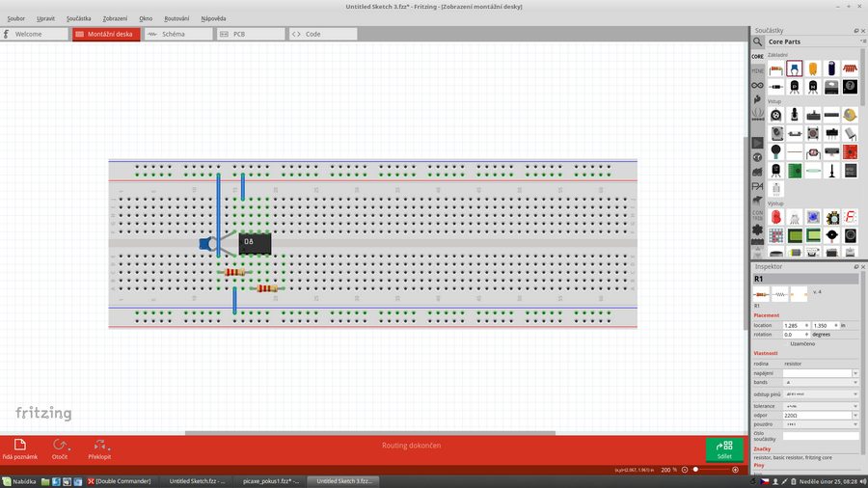
Task: Pick the red LED part
Action: pos(775,217)
